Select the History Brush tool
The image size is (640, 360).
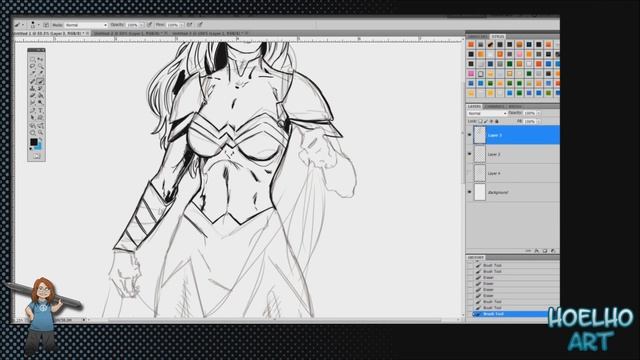[40, 88]
